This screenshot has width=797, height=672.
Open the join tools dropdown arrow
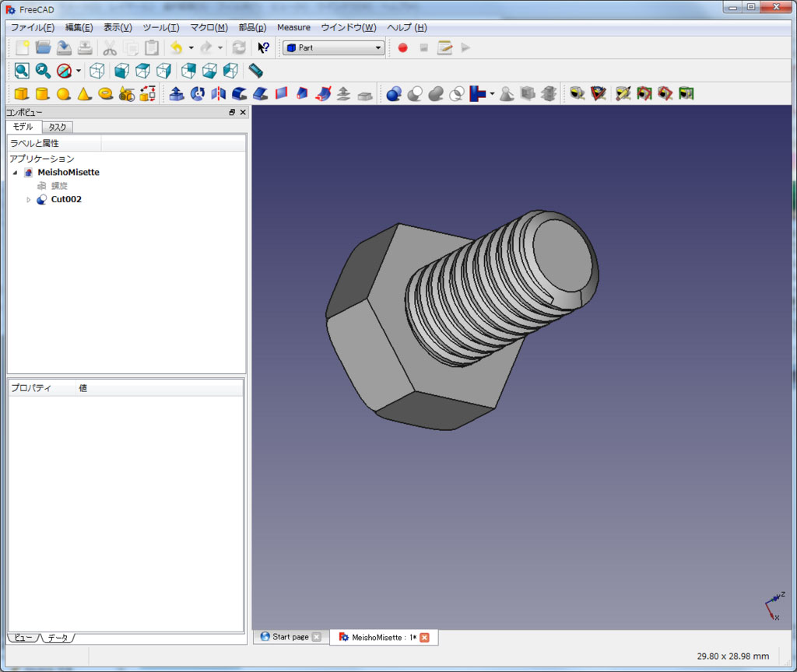click(x=492, y=93)
